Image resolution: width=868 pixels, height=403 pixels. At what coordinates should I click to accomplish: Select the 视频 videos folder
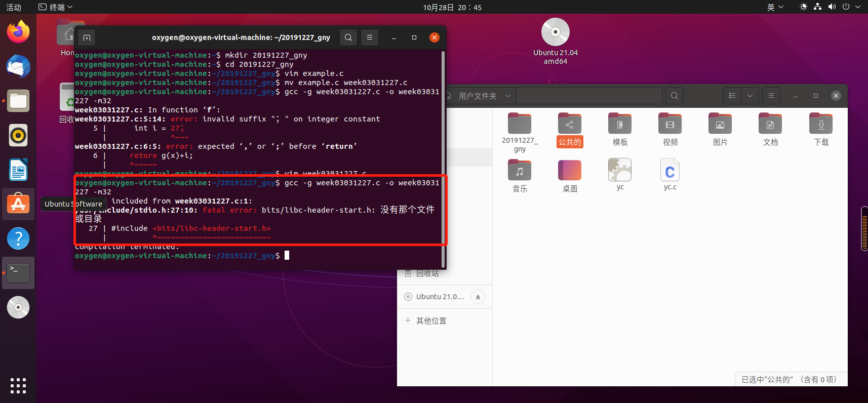tap(670, 130)
